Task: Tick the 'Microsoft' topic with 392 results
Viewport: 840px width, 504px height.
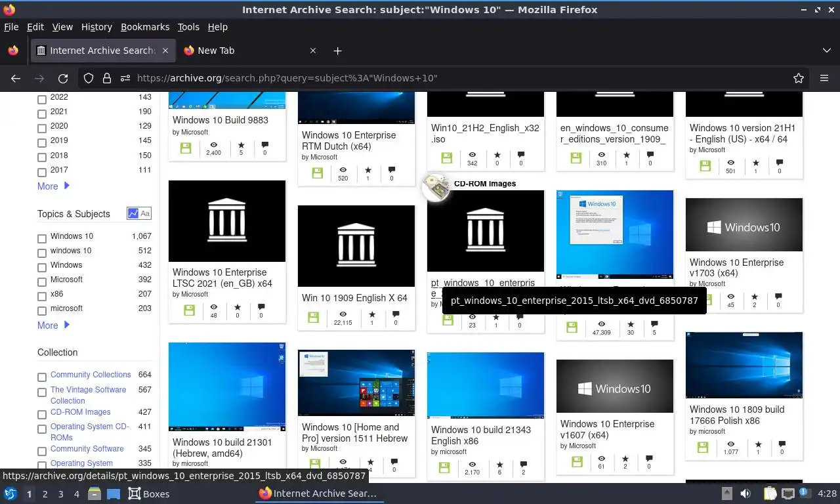Action: pos(42,282)
